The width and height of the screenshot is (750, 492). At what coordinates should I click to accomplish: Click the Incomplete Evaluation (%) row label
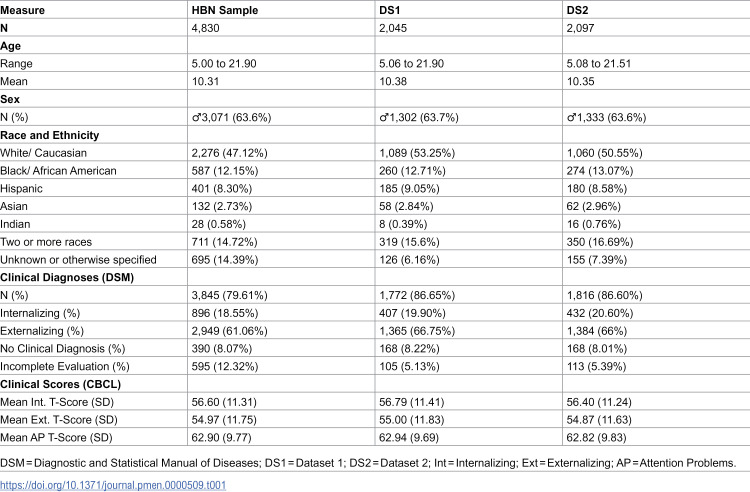click(65, 366)
